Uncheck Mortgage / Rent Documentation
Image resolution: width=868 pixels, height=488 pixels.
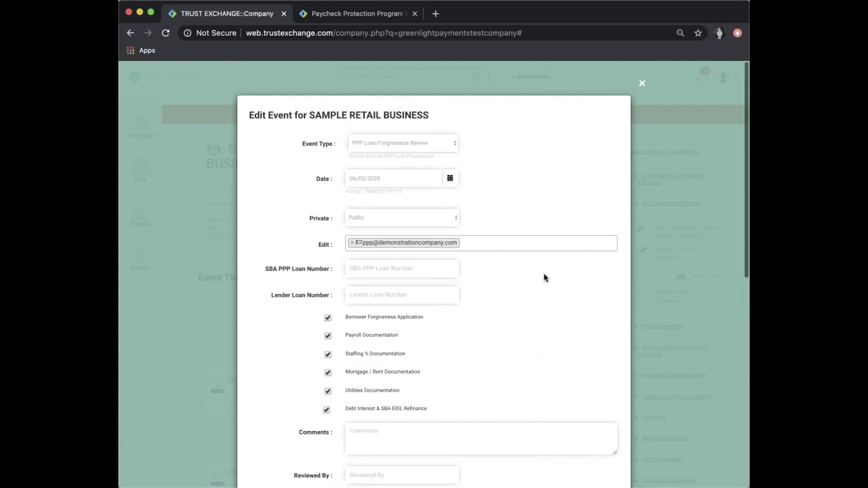coord(328,372)
